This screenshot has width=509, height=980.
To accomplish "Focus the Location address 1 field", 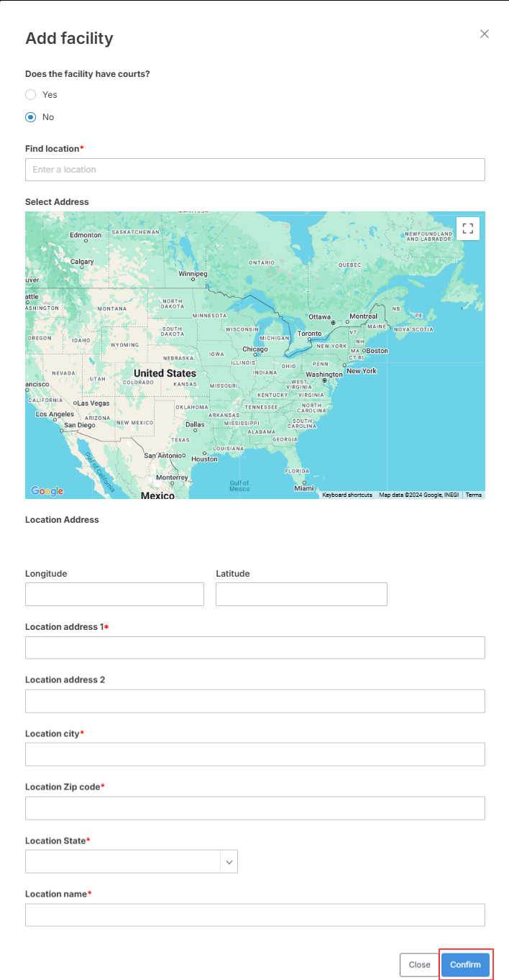I will 254,647.
